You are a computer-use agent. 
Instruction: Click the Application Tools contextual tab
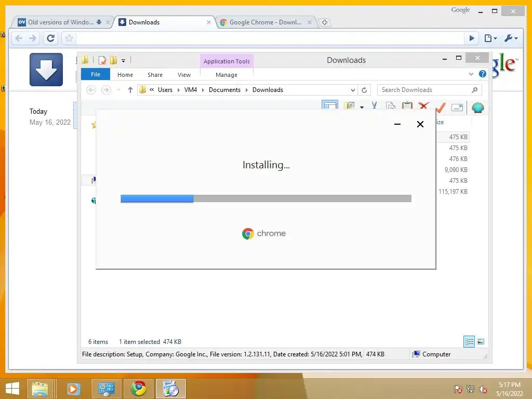tap(227, 61)
